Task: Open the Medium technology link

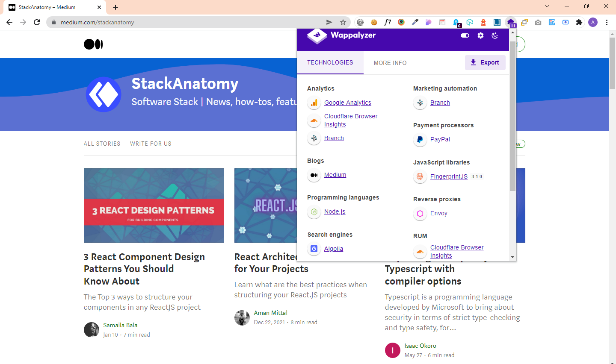Action: 335,175
